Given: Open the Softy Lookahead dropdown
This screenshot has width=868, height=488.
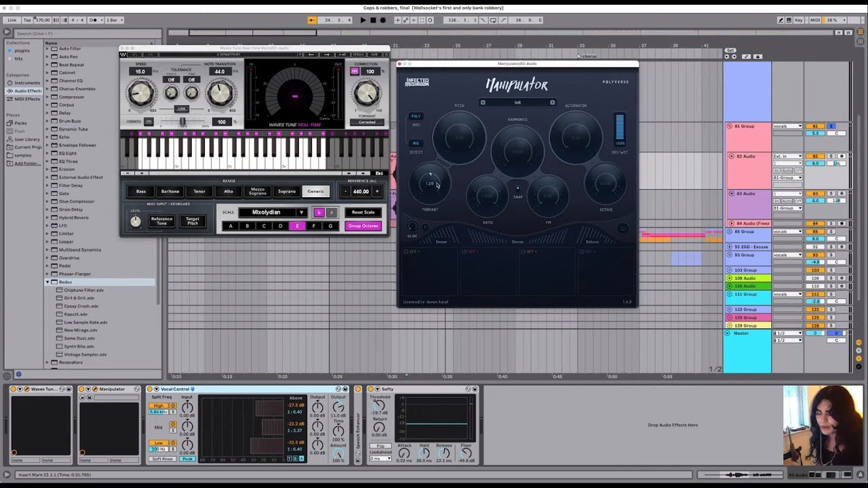Looking at the screenshot, I should click(380, 459).
